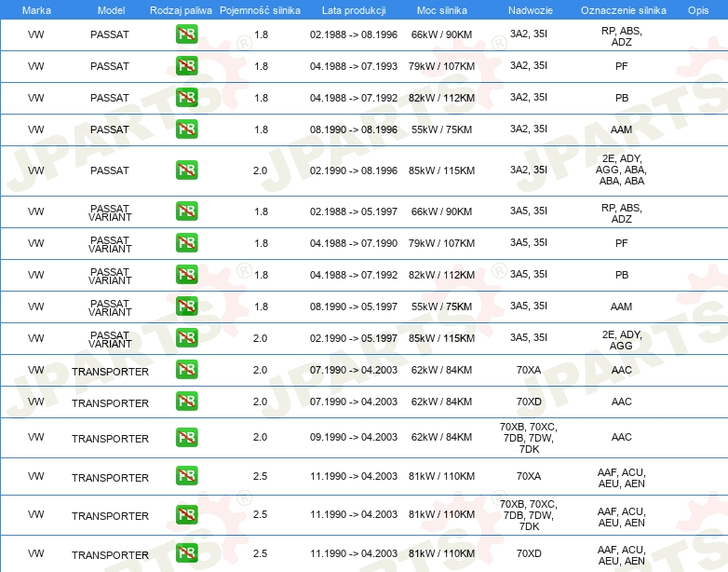Viewport: 728px width, 572px height.
Task: Select RP, ABS, ADZ in Passat Variant row
Action: (x=621, y=213)
